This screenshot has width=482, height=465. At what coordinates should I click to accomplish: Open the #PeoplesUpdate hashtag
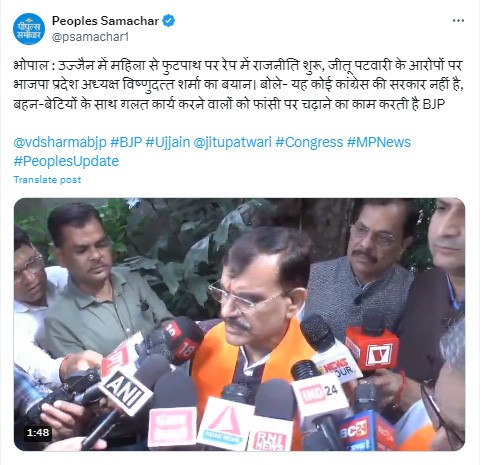pyautogui.click(x=66, y=161)
